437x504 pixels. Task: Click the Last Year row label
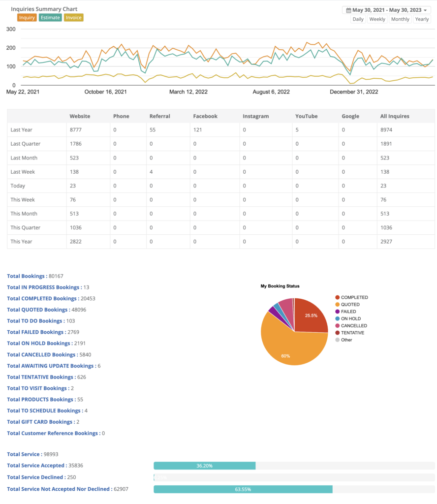[x=21, y=130]
